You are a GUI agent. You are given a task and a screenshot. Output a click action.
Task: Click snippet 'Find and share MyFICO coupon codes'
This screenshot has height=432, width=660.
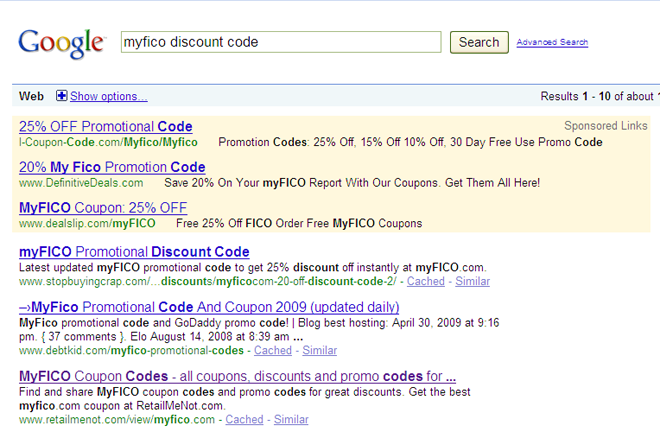(x=245, y=399)
